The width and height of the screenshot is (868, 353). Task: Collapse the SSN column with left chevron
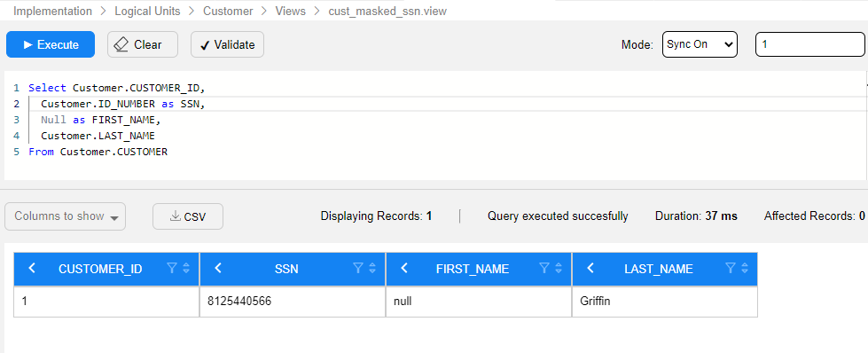click(x=218, y=268)
